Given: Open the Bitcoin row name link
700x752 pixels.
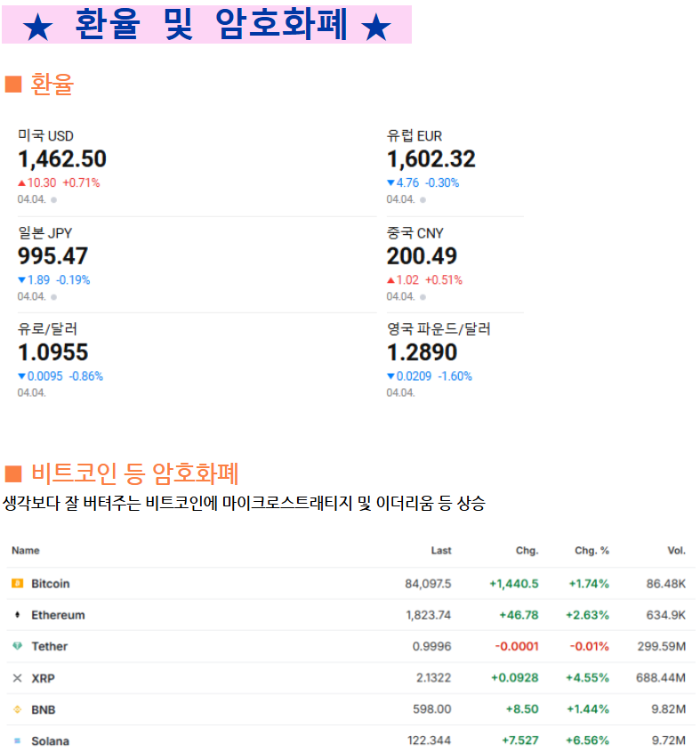Looking at the screenshot, I should pyautogui.click(x=51, y=584).
